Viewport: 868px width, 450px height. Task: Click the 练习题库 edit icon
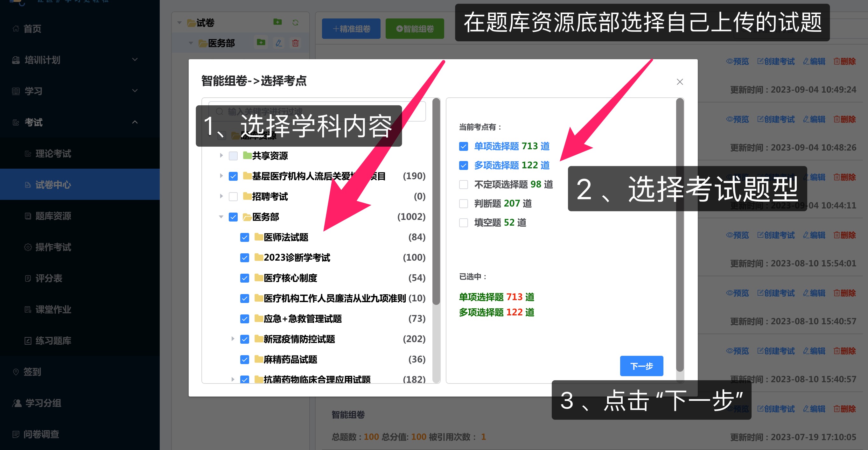tap(28, 341)
